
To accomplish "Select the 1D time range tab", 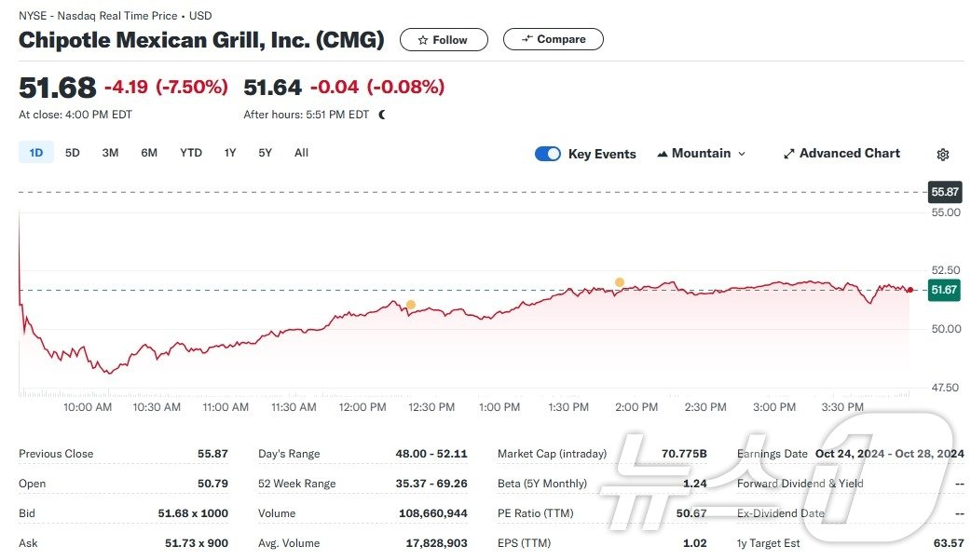I will [36, 153].
